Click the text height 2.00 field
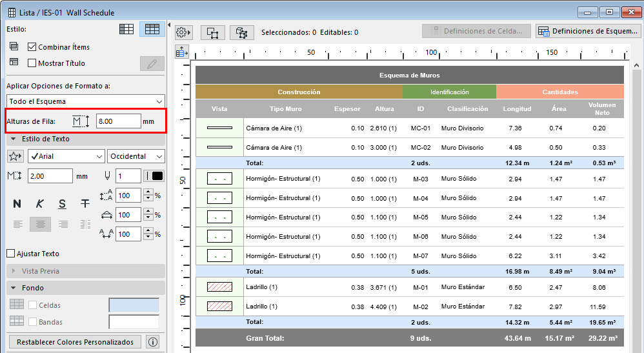 [x=50, y=176]
